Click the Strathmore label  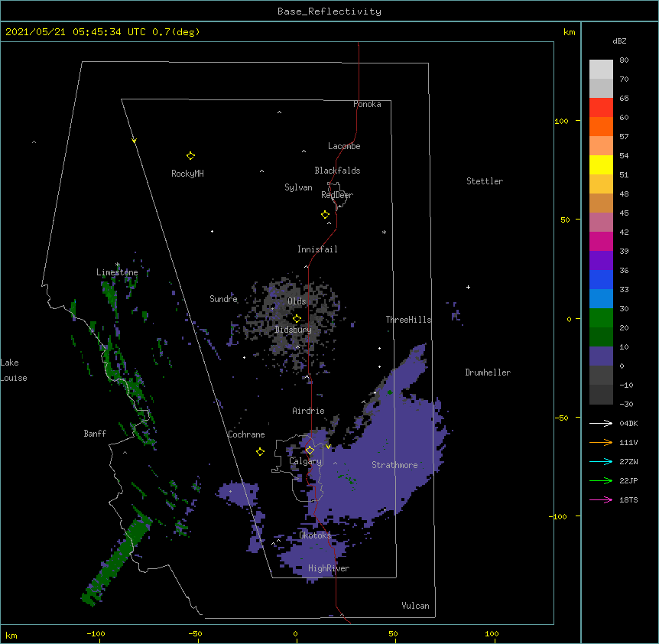click(394, 465)
